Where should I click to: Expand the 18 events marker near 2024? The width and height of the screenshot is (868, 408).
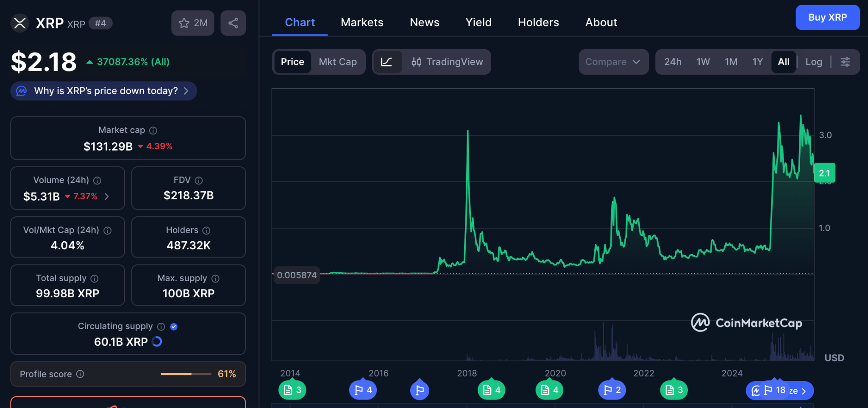(x=780, y=391)
